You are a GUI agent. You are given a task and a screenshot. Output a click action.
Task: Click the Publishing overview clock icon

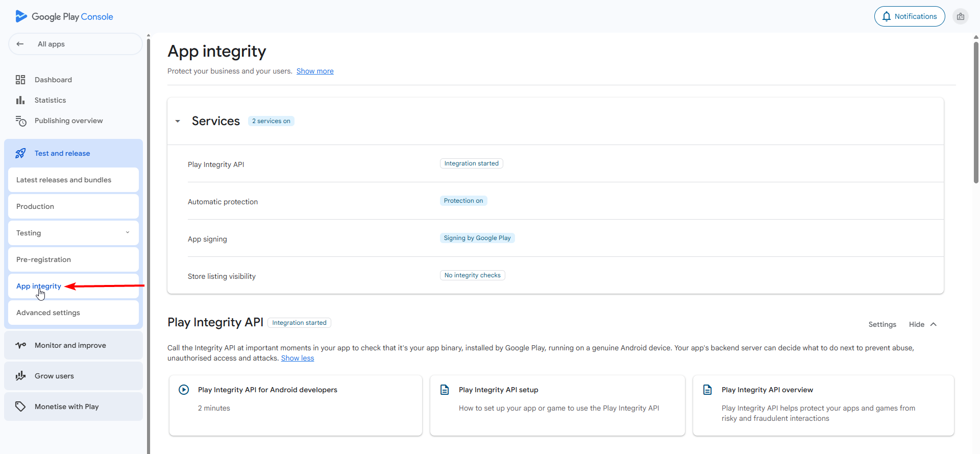tap(20, 121)
